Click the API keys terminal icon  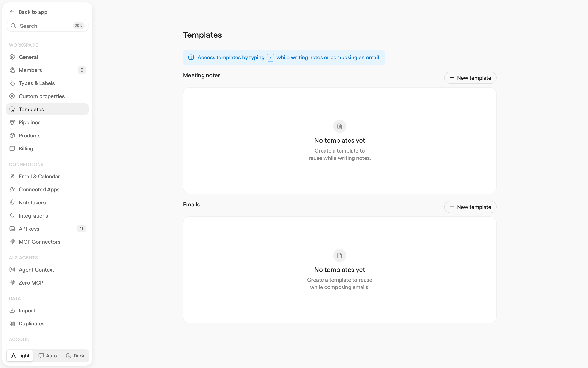pyautogui.click(x=12, y=229)
